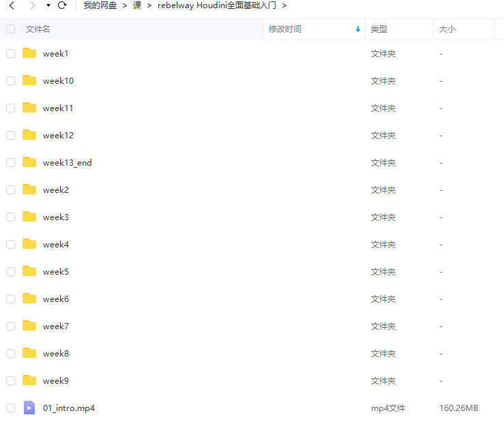This screenshot has height=426, width=504.
Task: Select the checkbox for 01_intro.mp4
Action: click(x=10, y=408)
